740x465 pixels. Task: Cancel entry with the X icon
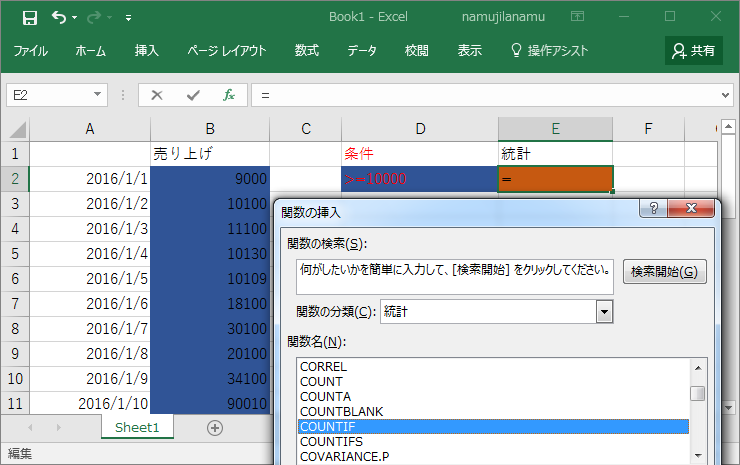(x=157, y=95)
